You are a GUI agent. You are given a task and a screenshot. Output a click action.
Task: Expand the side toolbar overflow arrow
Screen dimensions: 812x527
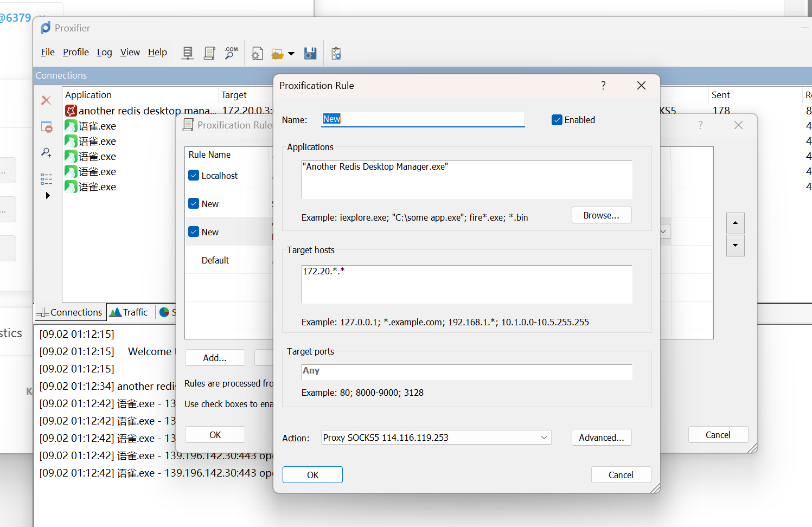tap(48, 196)
